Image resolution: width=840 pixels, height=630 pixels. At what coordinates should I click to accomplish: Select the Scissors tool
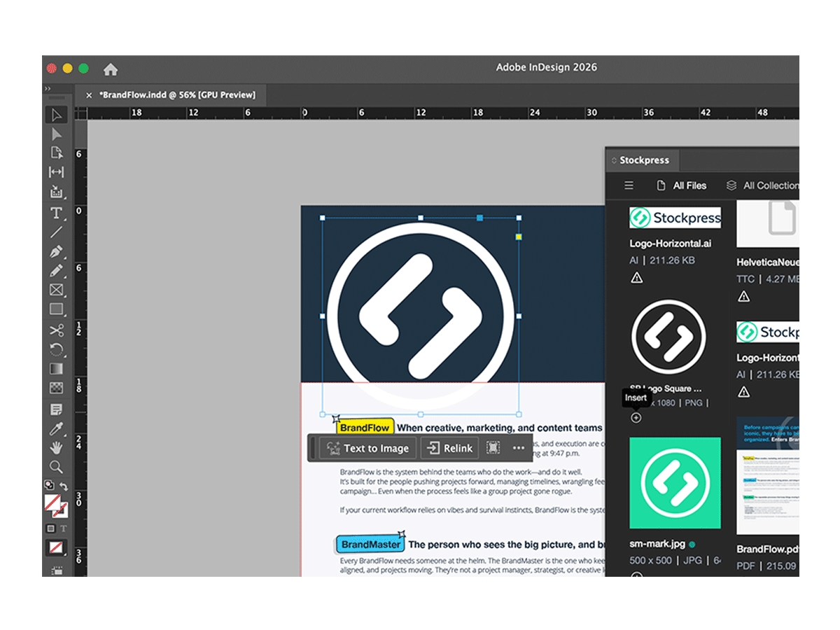pos(57,330)
